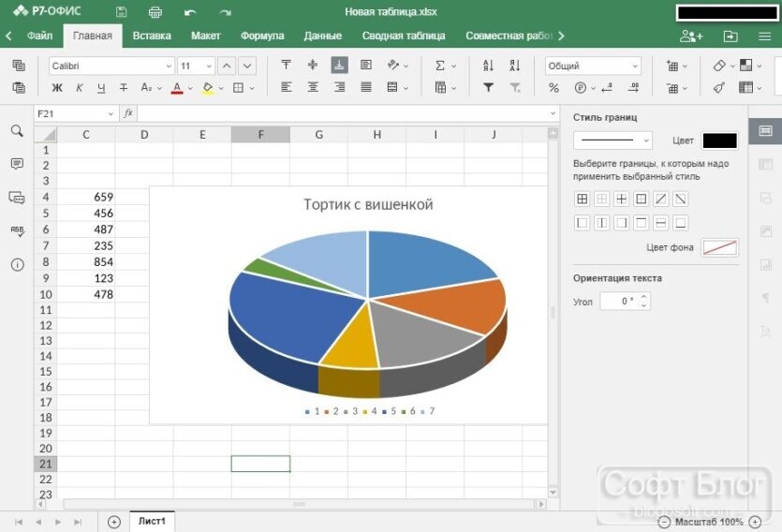Click the undo arrow icon
This screenshot has height=532, width=782.
(190, 12)
